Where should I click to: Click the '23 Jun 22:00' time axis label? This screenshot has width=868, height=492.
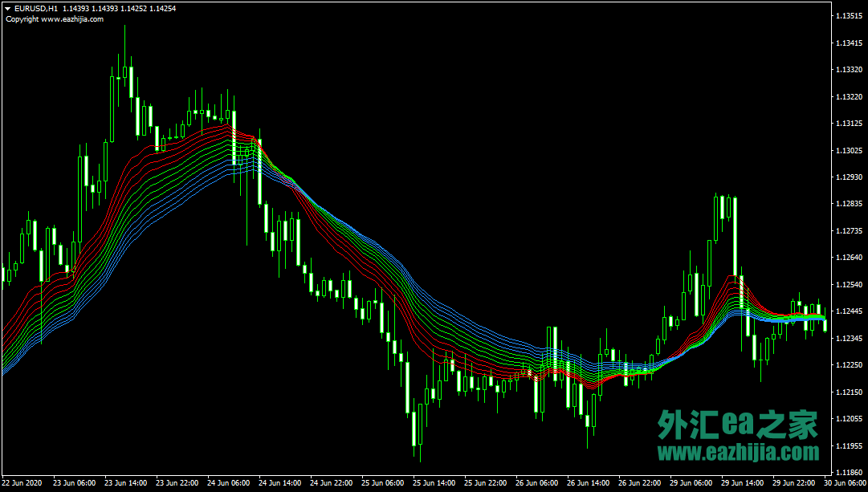point(177,483)
